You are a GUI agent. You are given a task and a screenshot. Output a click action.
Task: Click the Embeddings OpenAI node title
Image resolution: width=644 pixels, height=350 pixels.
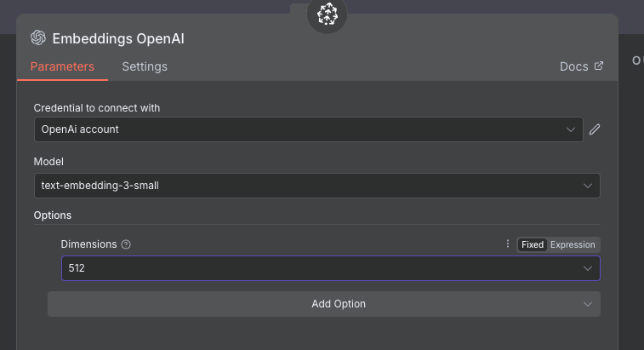118,38
